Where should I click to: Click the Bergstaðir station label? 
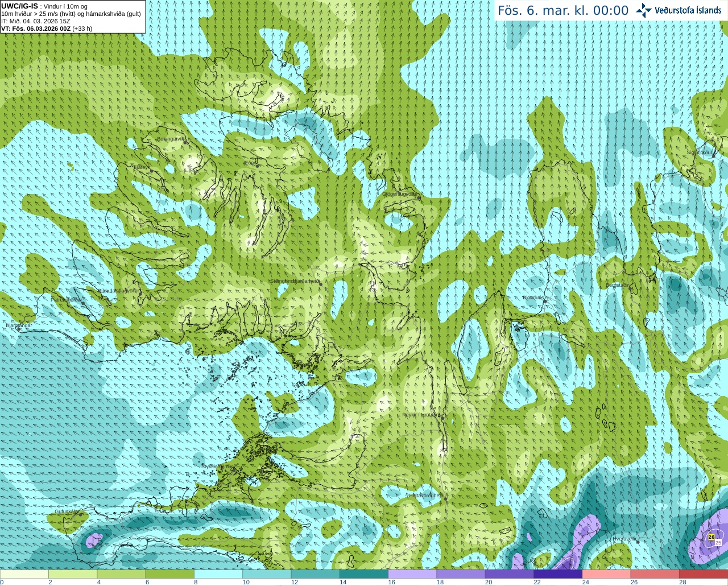click(x=618, y=285)
